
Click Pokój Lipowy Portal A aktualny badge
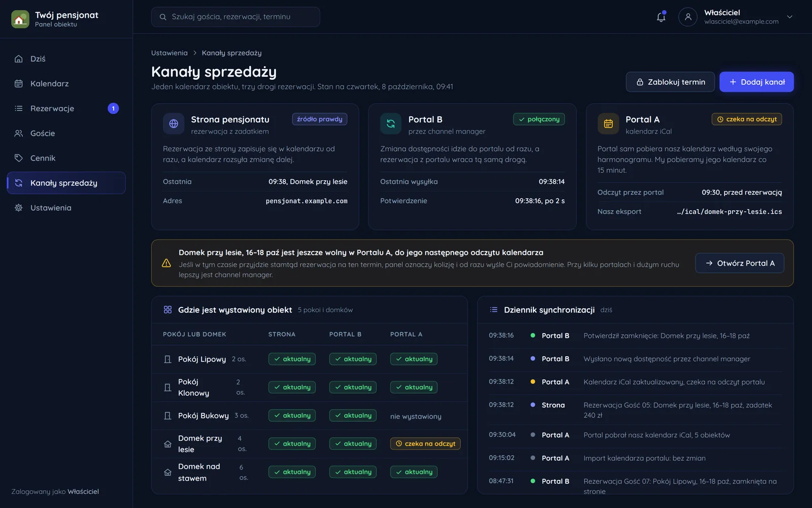coord(414,359)
